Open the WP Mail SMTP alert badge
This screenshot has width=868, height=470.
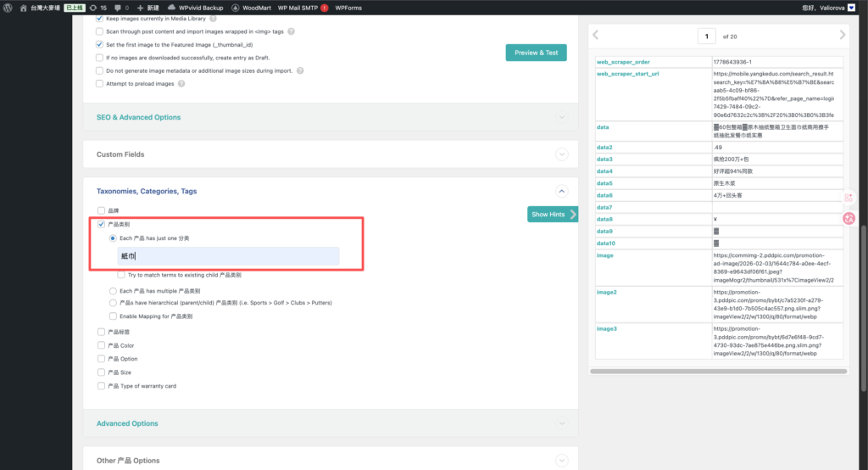(325, 8)
